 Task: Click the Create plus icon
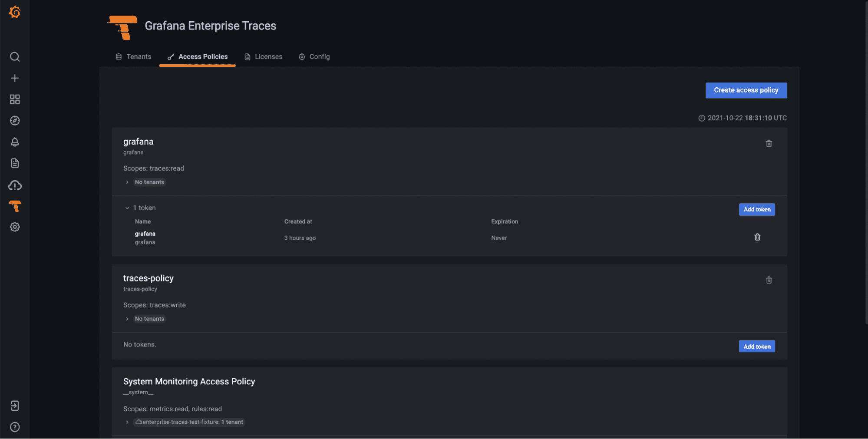click(15, 78)
